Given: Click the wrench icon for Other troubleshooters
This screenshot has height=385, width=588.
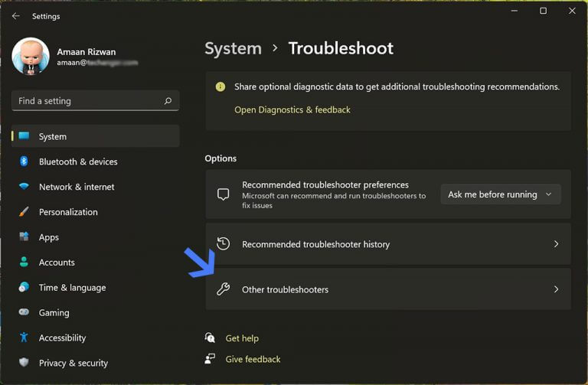Looking at the screenshot, I should [x=223, y=289].
